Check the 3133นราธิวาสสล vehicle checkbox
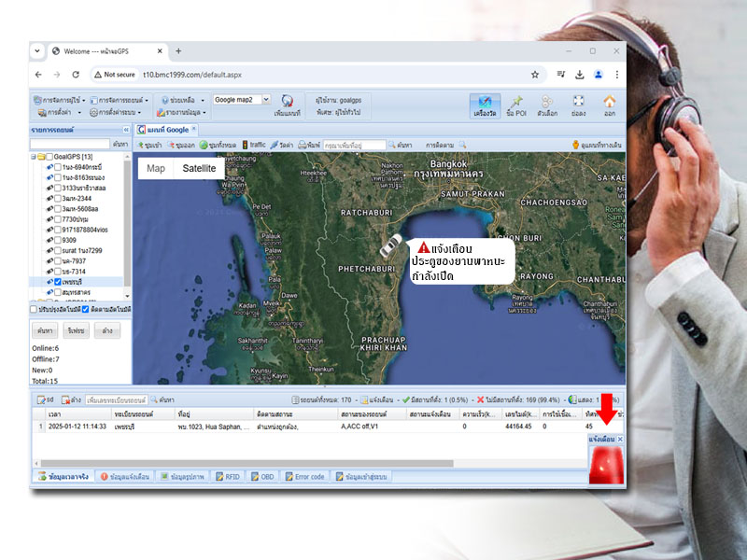The height and width of the screenshot is (560, 747). click(58, 189)
